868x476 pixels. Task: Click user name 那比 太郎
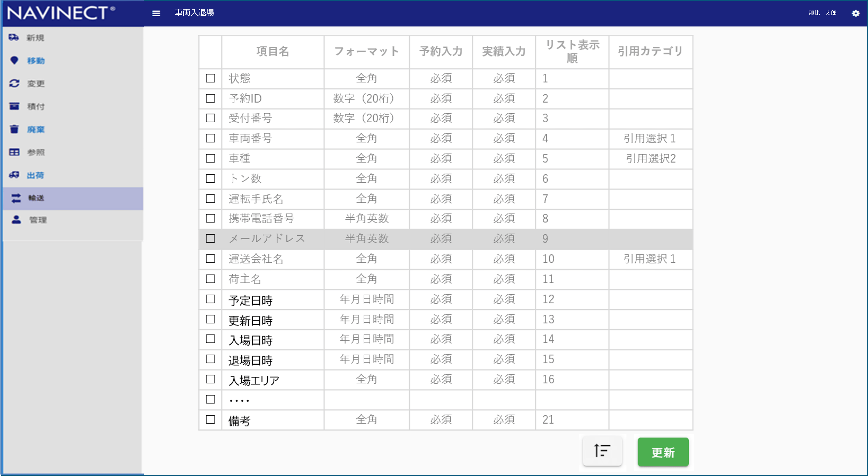[x=822, y=13]
